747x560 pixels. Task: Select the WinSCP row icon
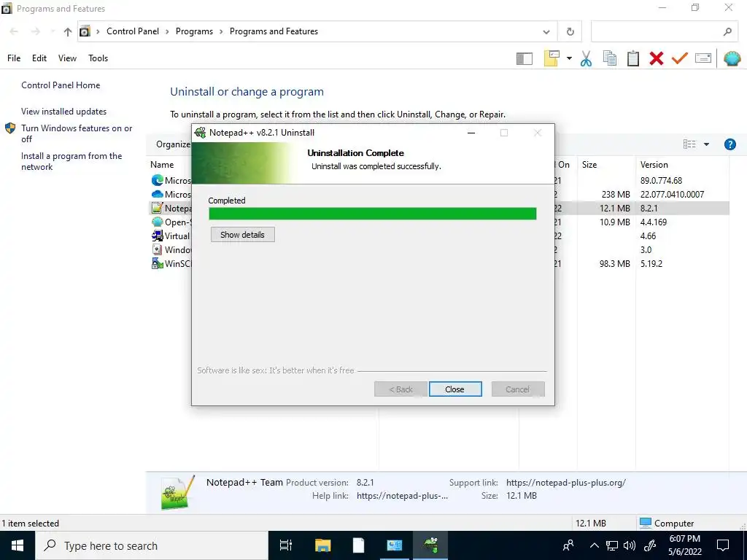pyautogui.click(x=158, y=263)
